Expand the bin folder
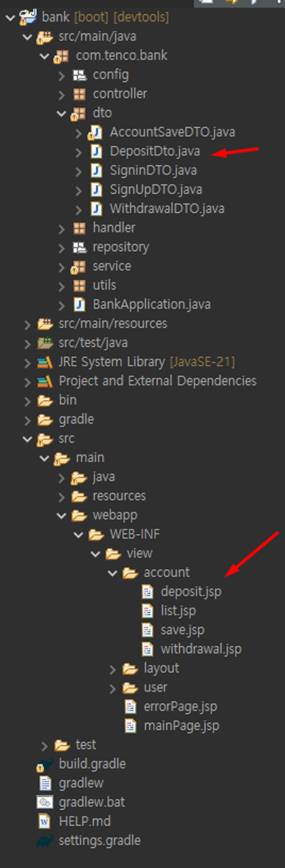The image size is (285, 868). click(27, 401)
